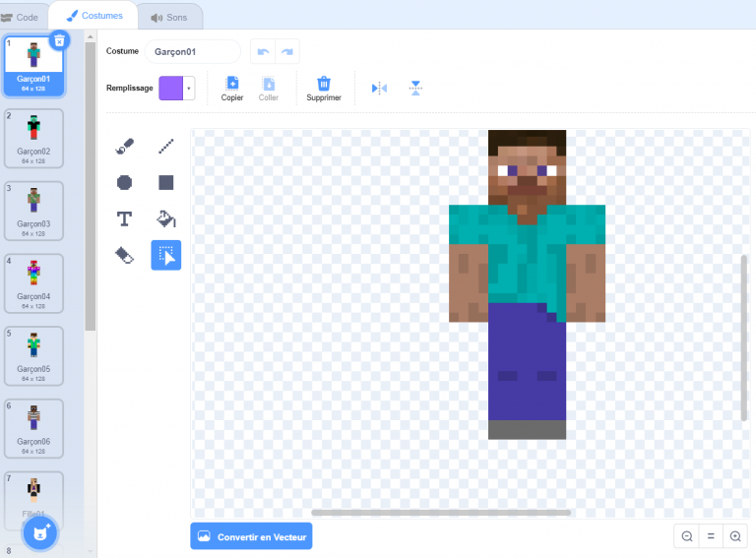Image resolution: width=756 pixels, height=558 pixels.
Task: Click the costume list scroll-up arrow
Action: click(x=91, y=36)
